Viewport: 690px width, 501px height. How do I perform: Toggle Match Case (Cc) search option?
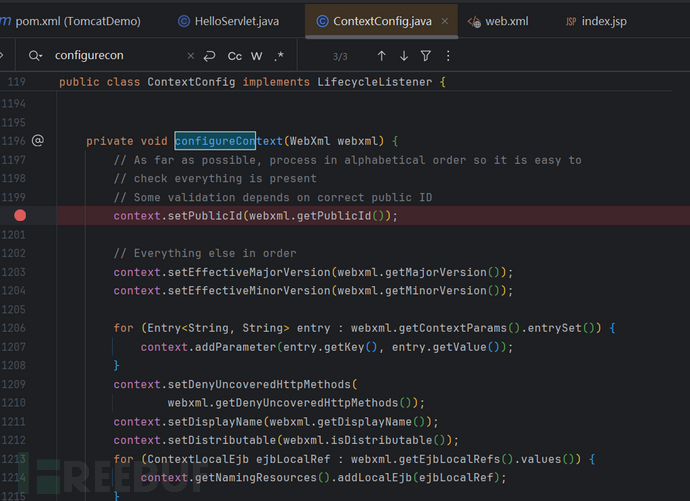[x=235, y=56]
